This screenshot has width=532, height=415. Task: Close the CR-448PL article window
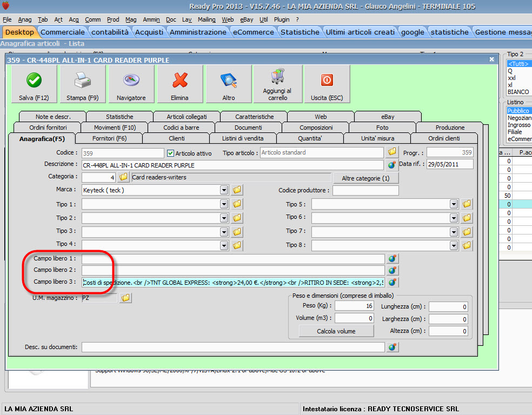coord(491,59)
